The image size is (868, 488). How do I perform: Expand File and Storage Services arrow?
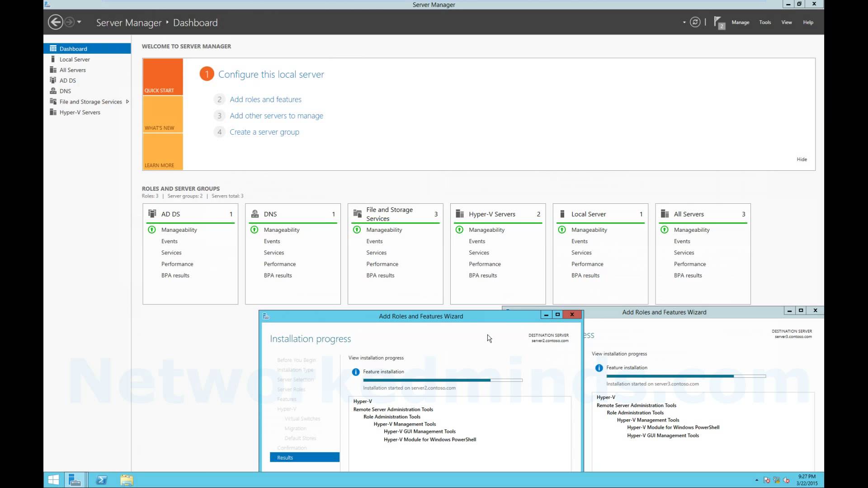(127, 102)
